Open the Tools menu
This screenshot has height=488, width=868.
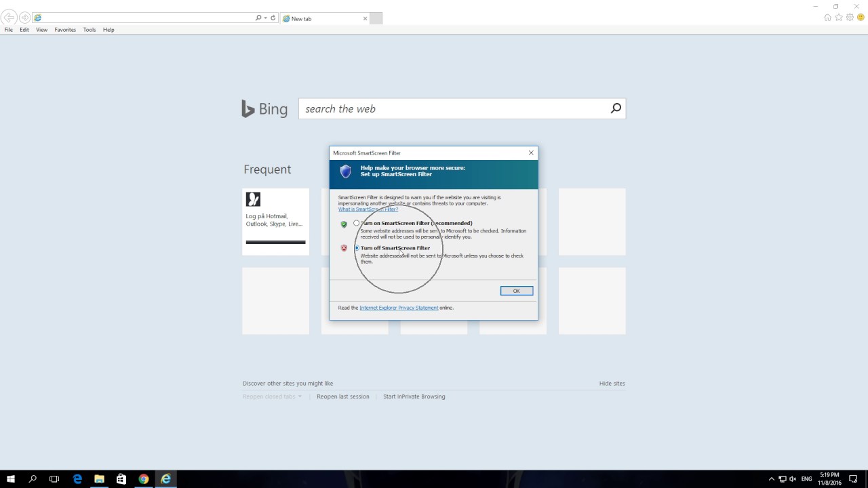pos(90,30)
